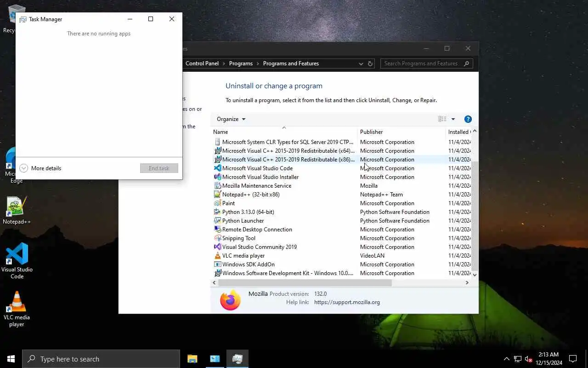Click the Visual Studio Community 2019 list icon
Viewport: 588px width, 368px height.
pyautogui.click(x=218, y=247)
